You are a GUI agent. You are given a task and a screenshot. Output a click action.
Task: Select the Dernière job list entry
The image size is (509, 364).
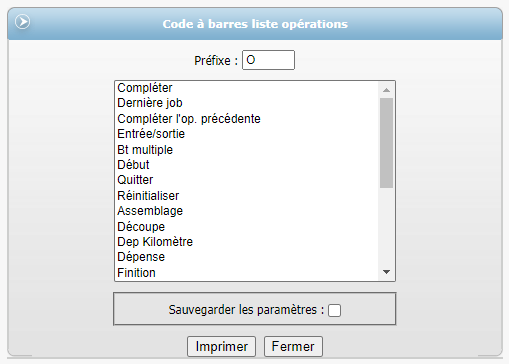tap(246, 103)
